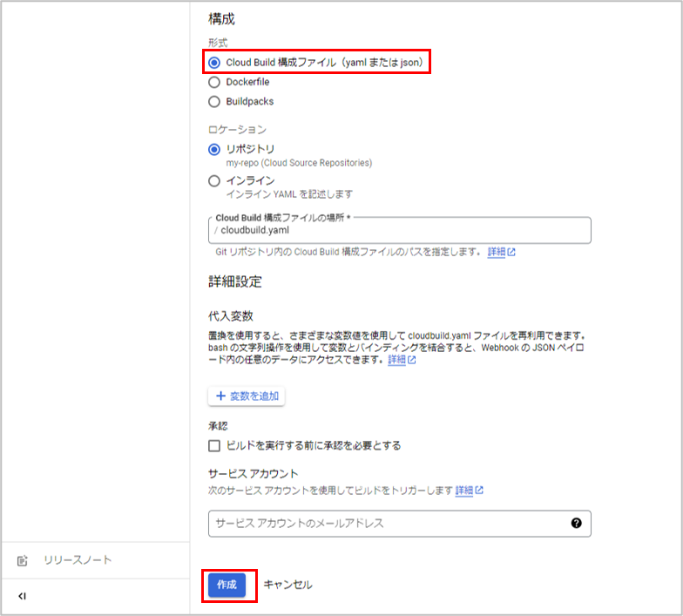The height and width of the screenshot is (616, 683).
Task: Select Cloud Build 構成ファイル radio option
Action: [x=214, y=63]
